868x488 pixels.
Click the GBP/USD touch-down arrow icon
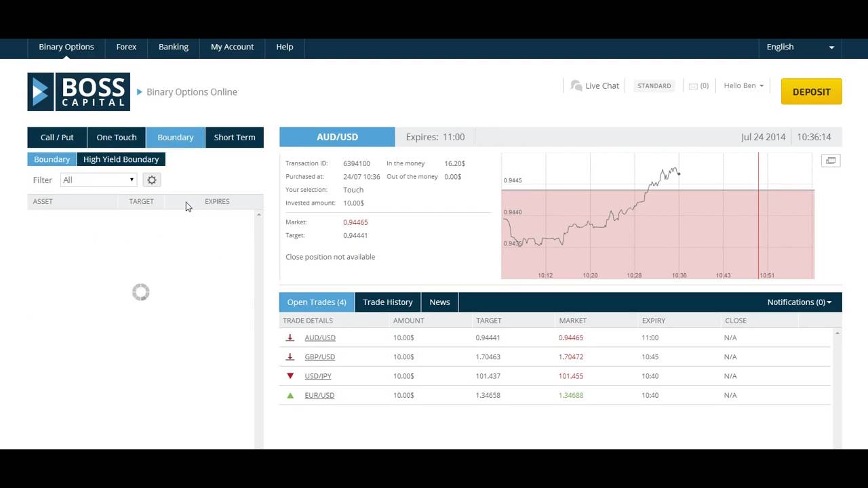[290, 357]
